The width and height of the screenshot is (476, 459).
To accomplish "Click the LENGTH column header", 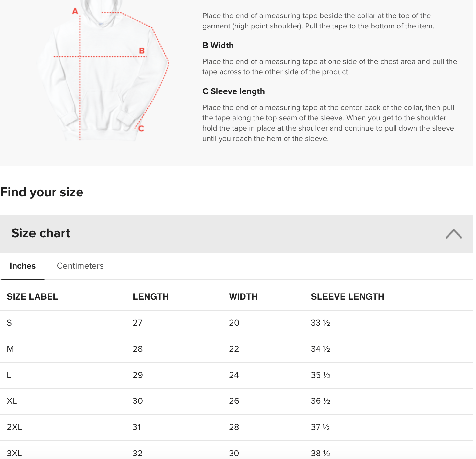I will coord(151,296).
